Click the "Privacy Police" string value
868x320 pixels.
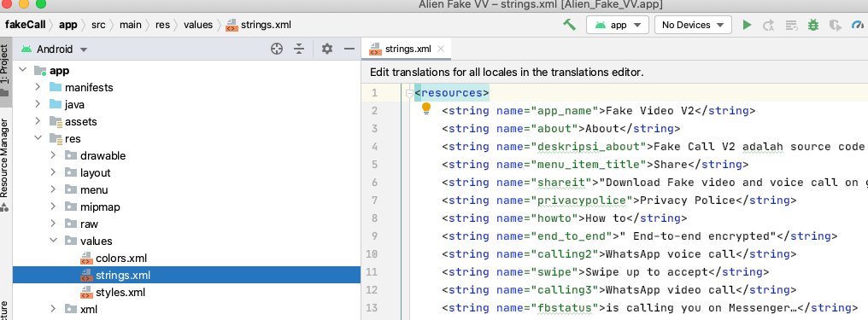click(x=687, y=200)
